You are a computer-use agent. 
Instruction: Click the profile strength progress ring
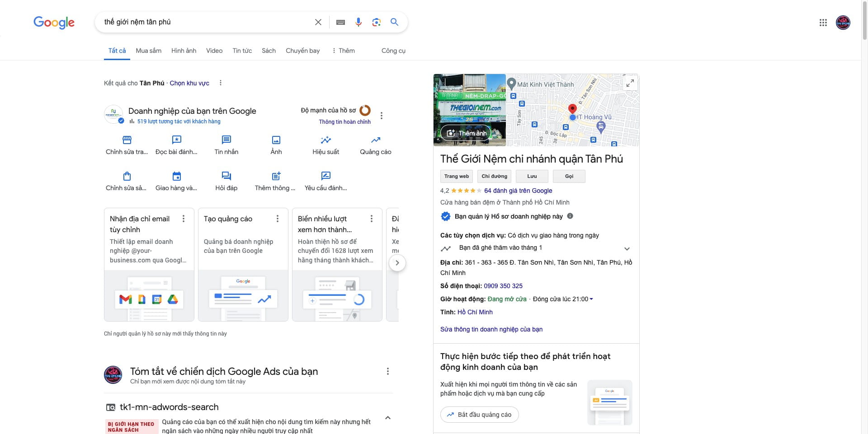[365, 110]
